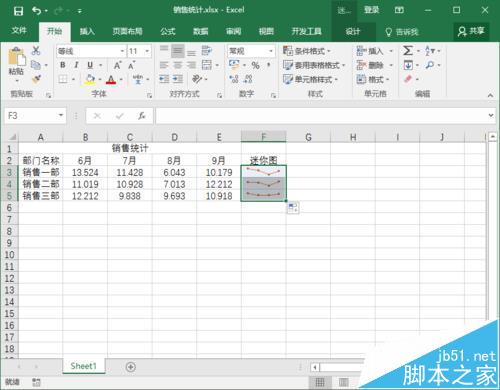Switch to the 数据 Data tab
Screen dimensions: 500x390
(201, 32)
